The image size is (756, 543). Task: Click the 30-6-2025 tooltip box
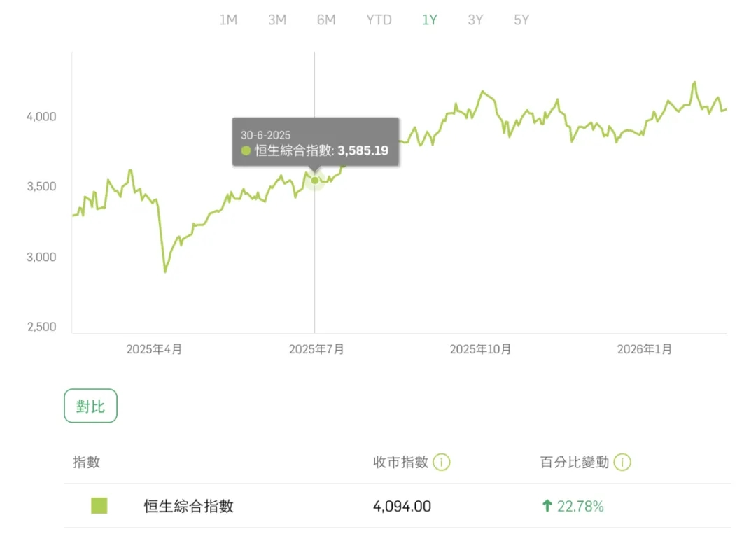[315, 142]
